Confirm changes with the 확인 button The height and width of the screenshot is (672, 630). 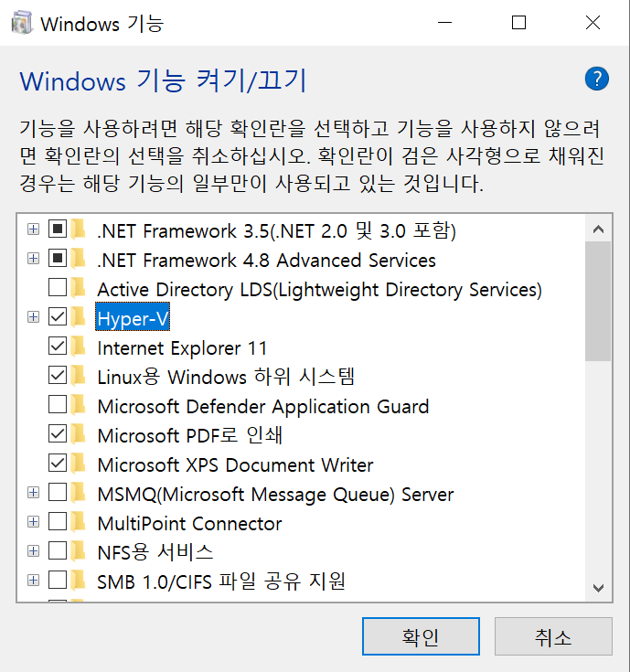(421, 636)
